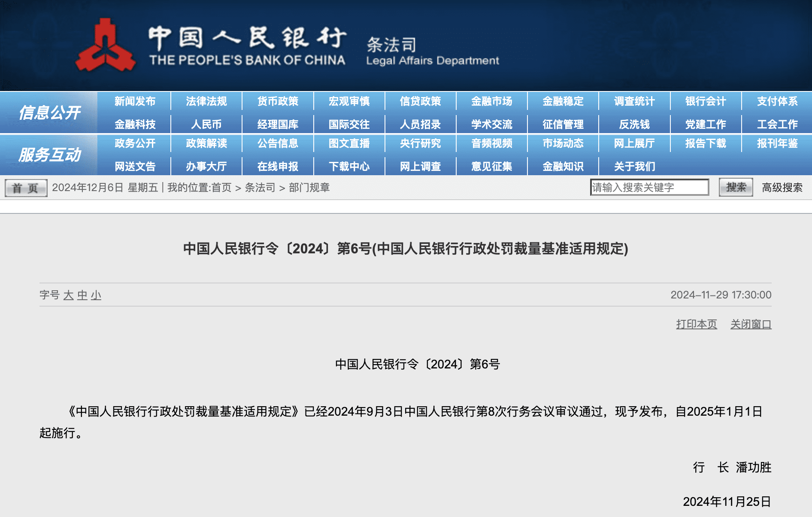Open 调查统计 page
Screen dimensions: 812x517
click(634, 101)
